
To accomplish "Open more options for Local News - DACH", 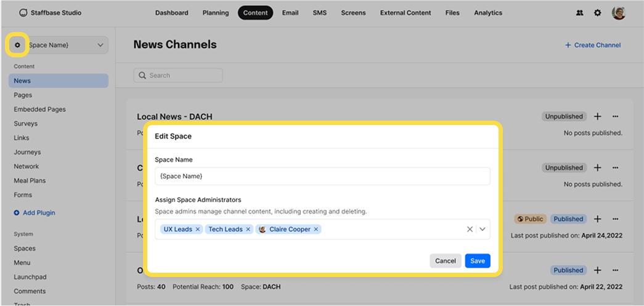I will coord(615,116).
